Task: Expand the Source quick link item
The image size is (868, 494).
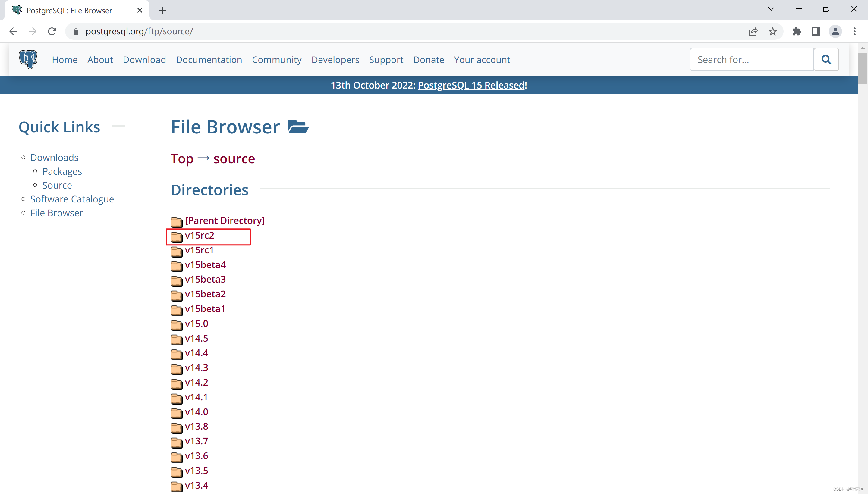Action: (57, 185)
